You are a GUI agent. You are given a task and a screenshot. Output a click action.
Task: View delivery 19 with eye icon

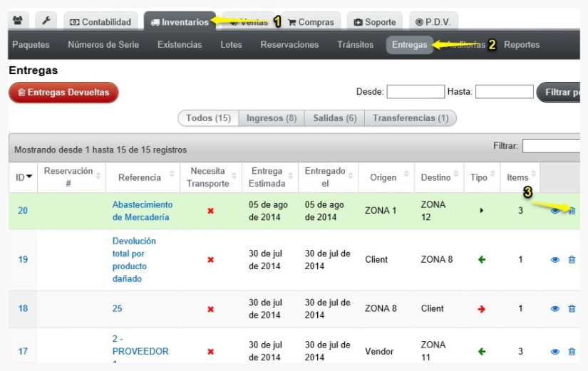click(x=555, y=260)
